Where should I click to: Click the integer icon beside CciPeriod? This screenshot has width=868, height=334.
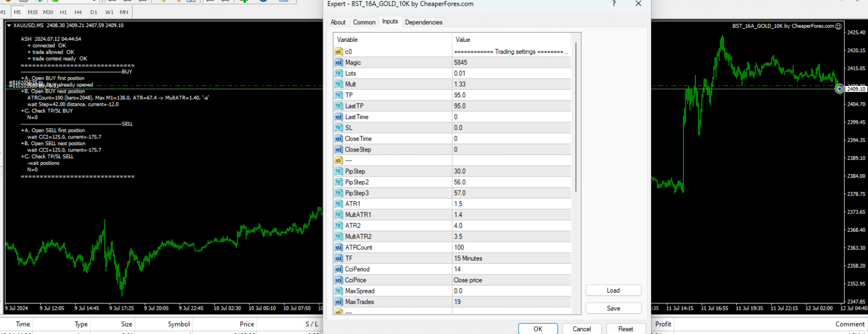[x=338, y=269]
